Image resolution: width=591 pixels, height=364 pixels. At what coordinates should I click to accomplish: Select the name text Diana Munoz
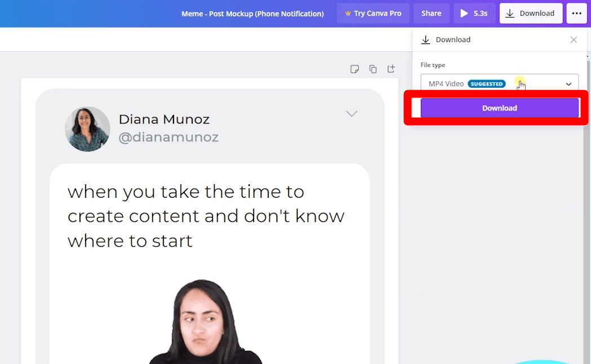pos(164,119)
